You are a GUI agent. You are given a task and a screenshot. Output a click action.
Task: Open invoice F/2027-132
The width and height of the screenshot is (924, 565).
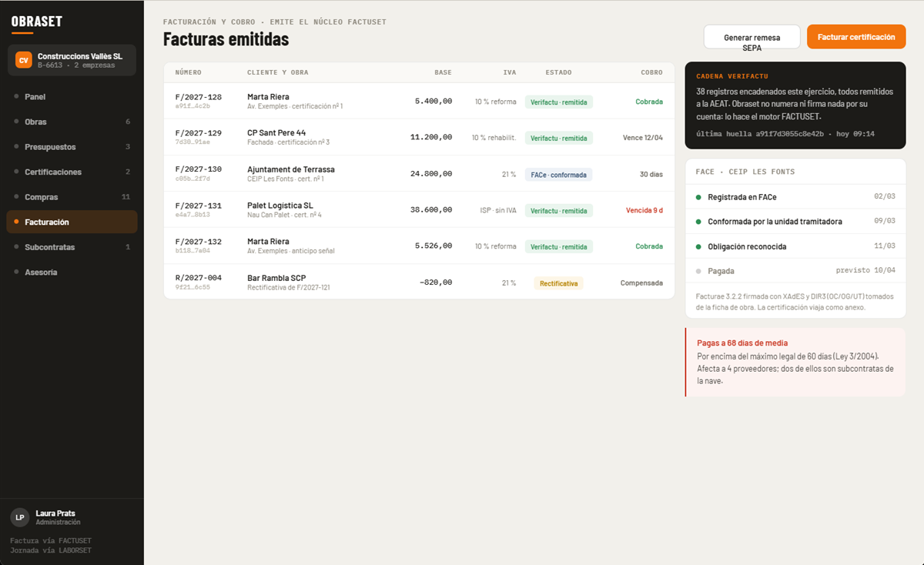tap(419, 246)
